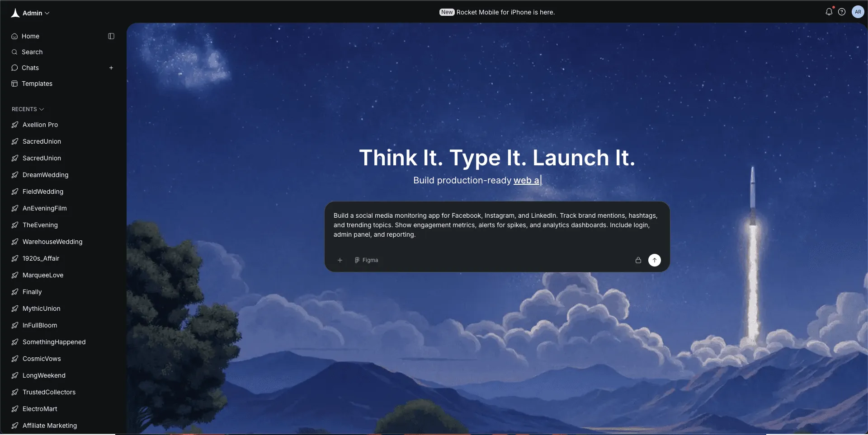Go to Home in sidebar
Viewport: 868px width, 435px height.
30,36
